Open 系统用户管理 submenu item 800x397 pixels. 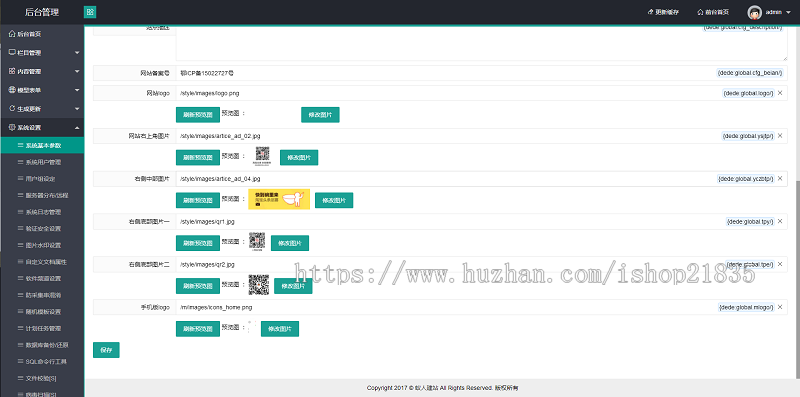pyautogui.click(x=42, y=162)
